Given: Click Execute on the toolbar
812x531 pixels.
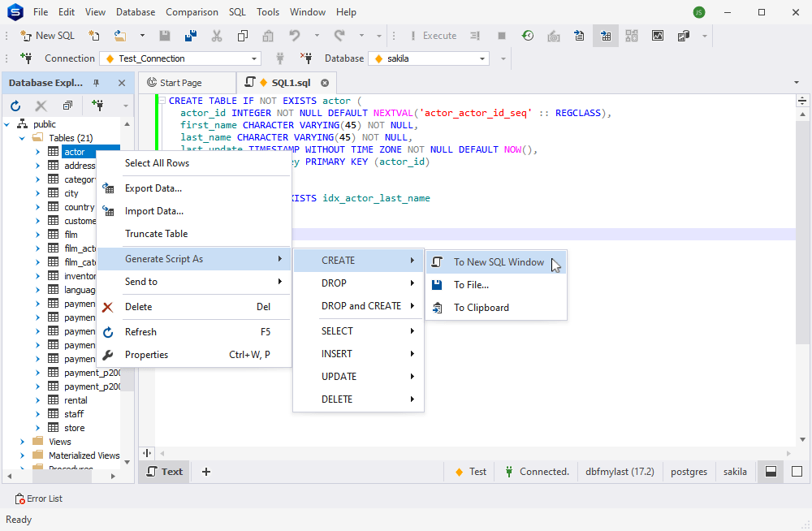Looking at the screenshot, I should [x=437, y=36].
